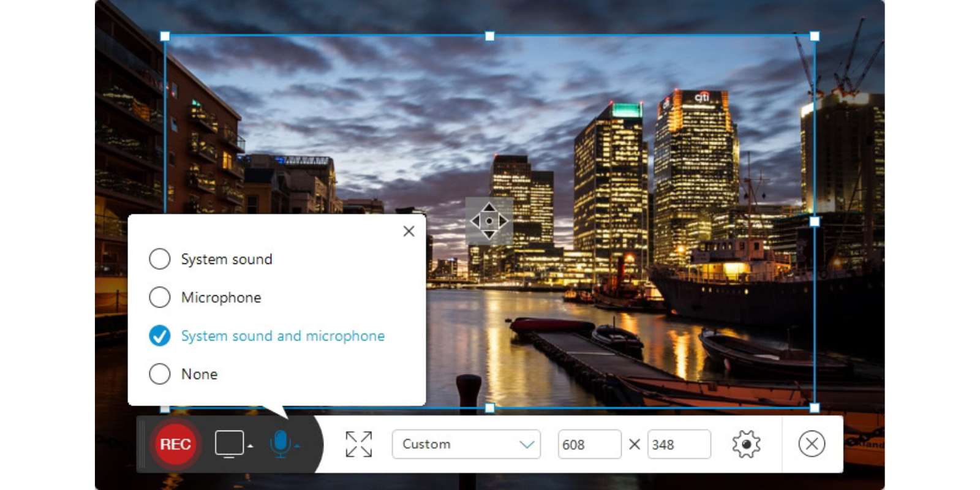Close the recorder toolbar with the circled X
Image resolution: width=980 pixels, height=490 pixels.
812,444
